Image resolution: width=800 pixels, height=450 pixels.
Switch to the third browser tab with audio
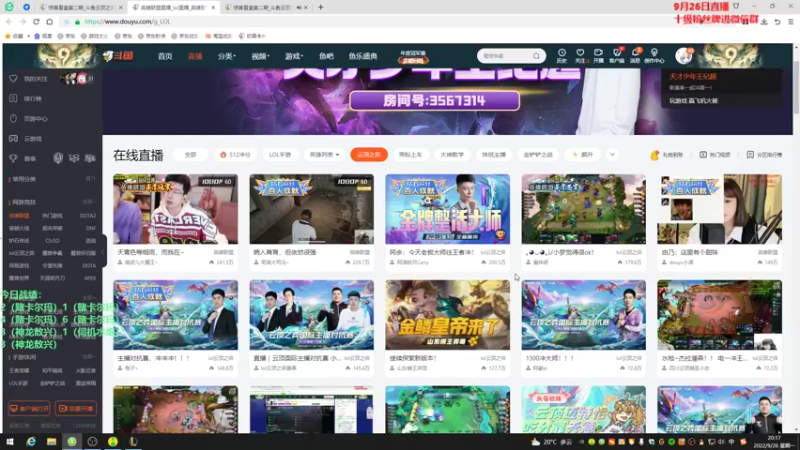point(265,7)
